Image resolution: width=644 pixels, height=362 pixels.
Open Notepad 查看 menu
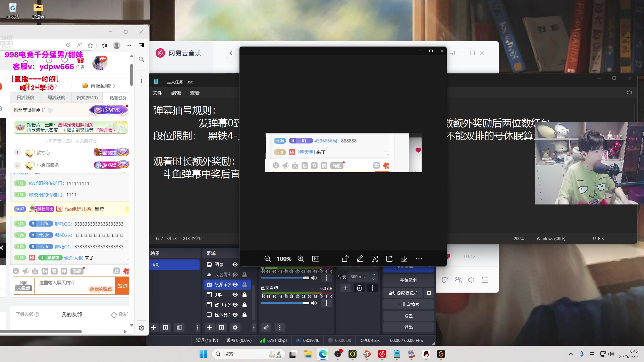click(195, 93)
